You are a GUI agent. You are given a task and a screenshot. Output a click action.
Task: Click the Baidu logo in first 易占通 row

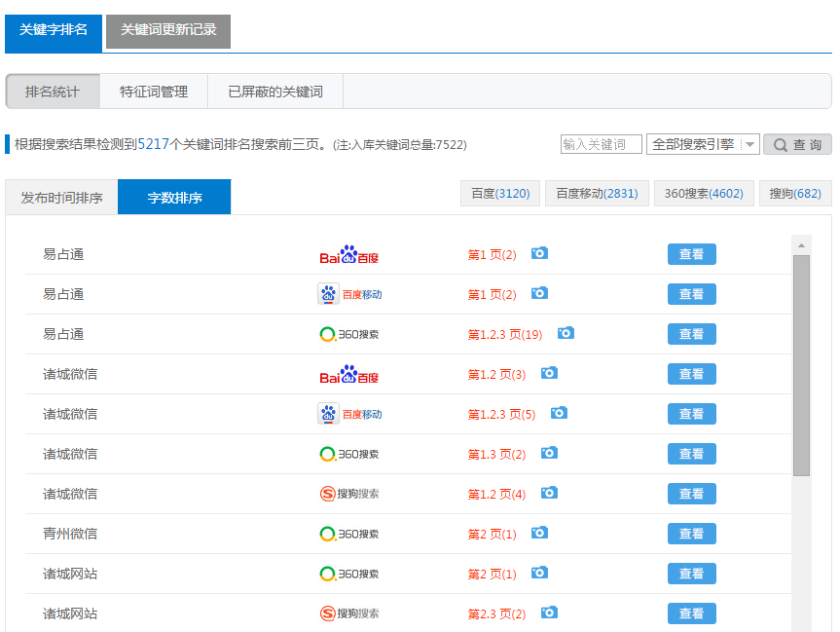click(x=348, y=255)
